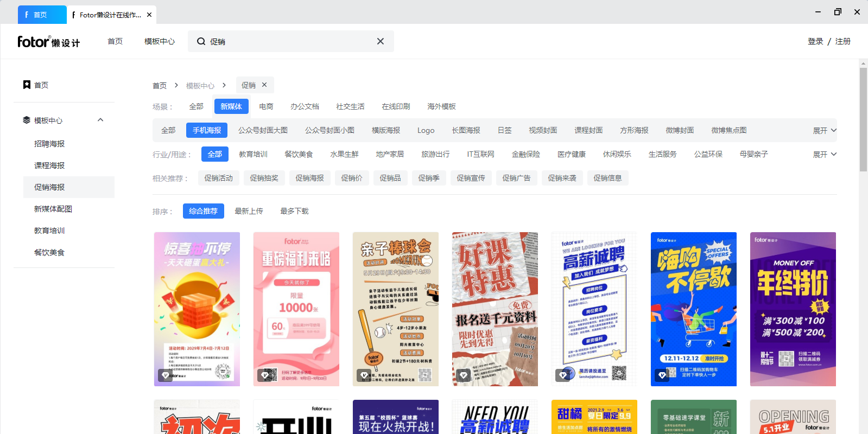Select 公众号封面大图 template type
Viewport: 868px width, 434px height.
pyautogui.click(x=263, y=130)
